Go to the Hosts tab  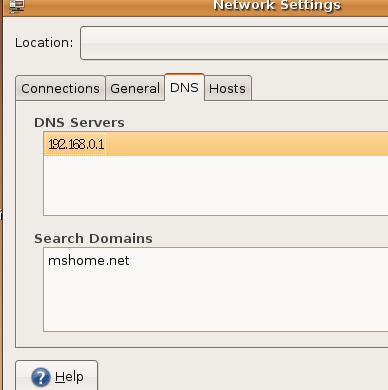pyautogui.click(x=228, y=88)
